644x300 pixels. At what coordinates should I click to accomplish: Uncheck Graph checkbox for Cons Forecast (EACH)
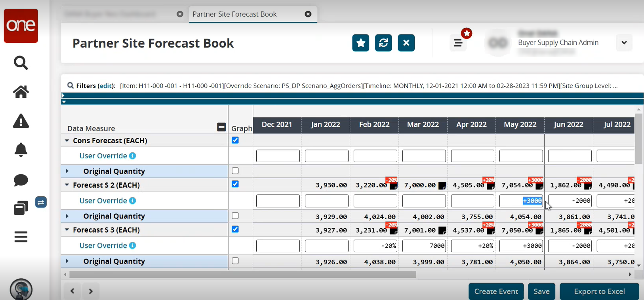pyautogui.click(x=235, y=140)
